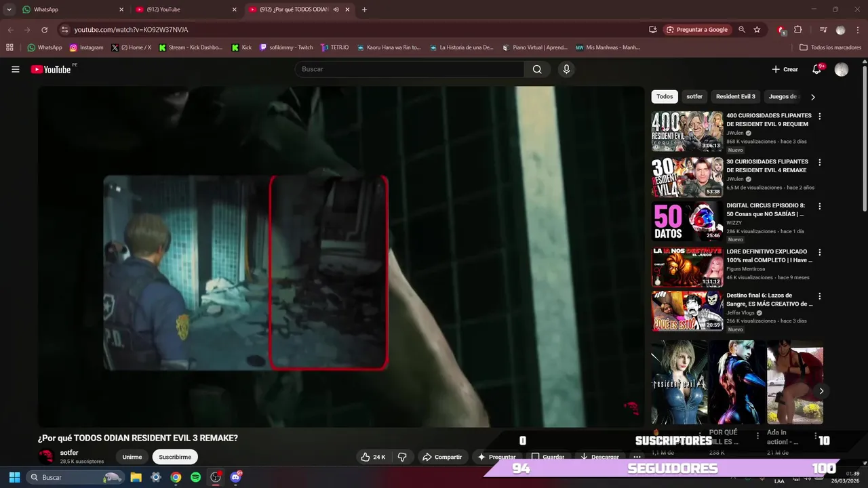Viewport: 868px width, 488px height.
Task: Open Chrome zoom magnifier icon in address bar
Action: click(x=742, y=30)
